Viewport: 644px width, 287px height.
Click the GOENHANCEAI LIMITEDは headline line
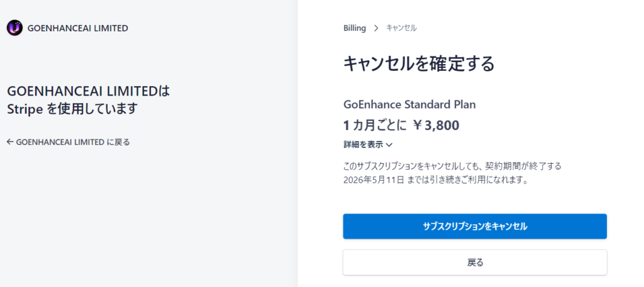pos(88,91)
